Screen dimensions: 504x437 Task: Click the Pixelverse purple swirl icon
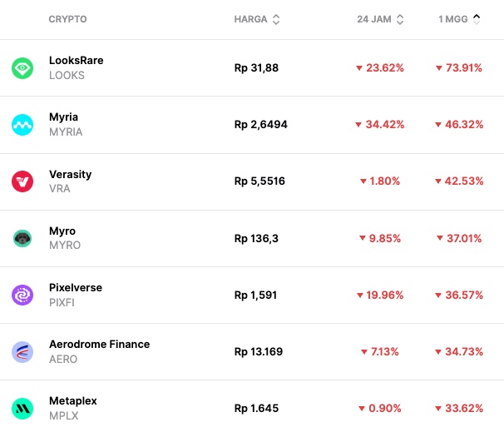pyautogui.click(x=22, y=295)
